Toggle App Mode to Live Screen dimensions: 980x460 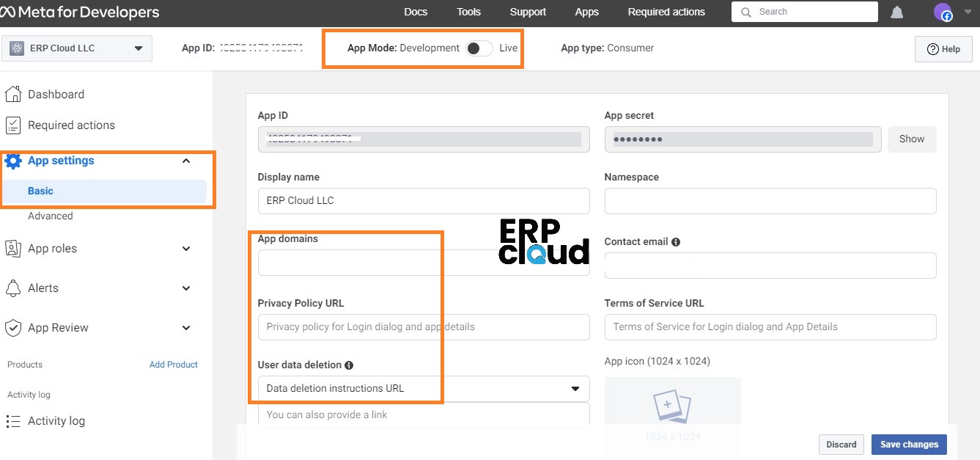[x=479, y=48]
